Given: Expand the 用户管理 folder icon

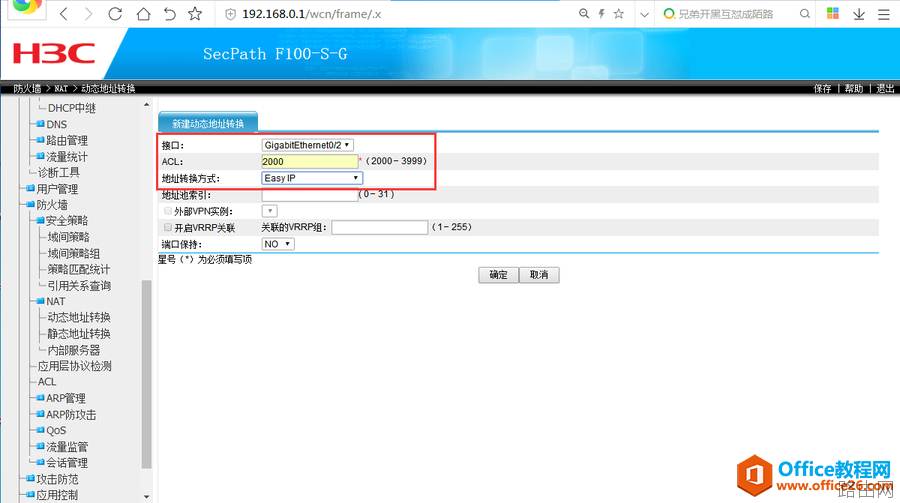Looking at the screenshot, I should 30,188.
